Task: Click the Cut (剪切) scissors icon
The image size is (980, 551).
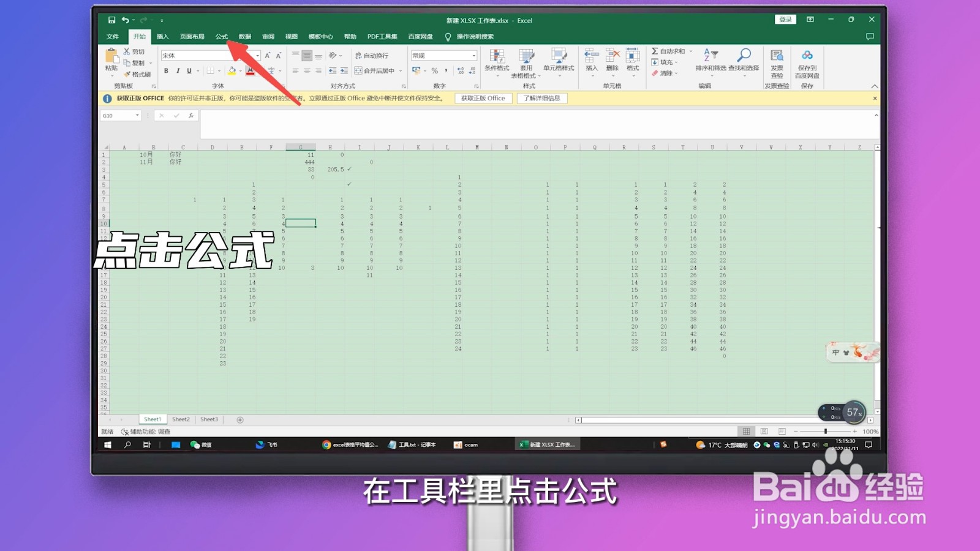Action: pos(126,51)
